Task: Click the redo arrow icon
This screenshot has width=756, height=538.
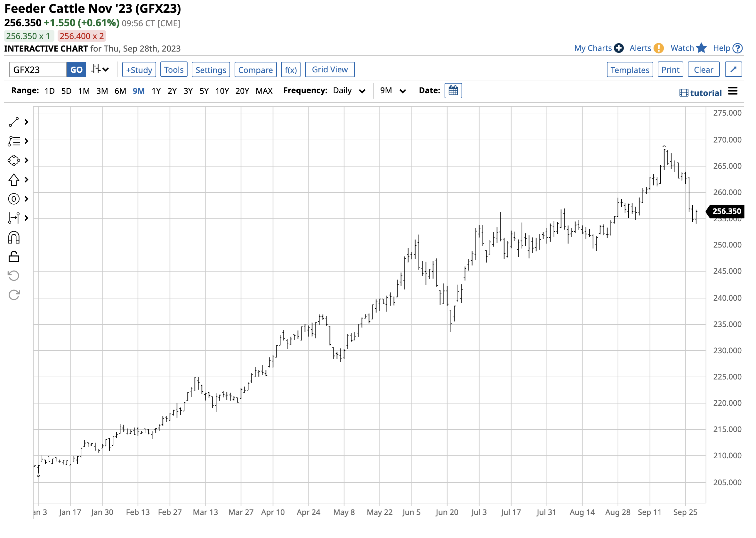Action: tap(13, 295)
